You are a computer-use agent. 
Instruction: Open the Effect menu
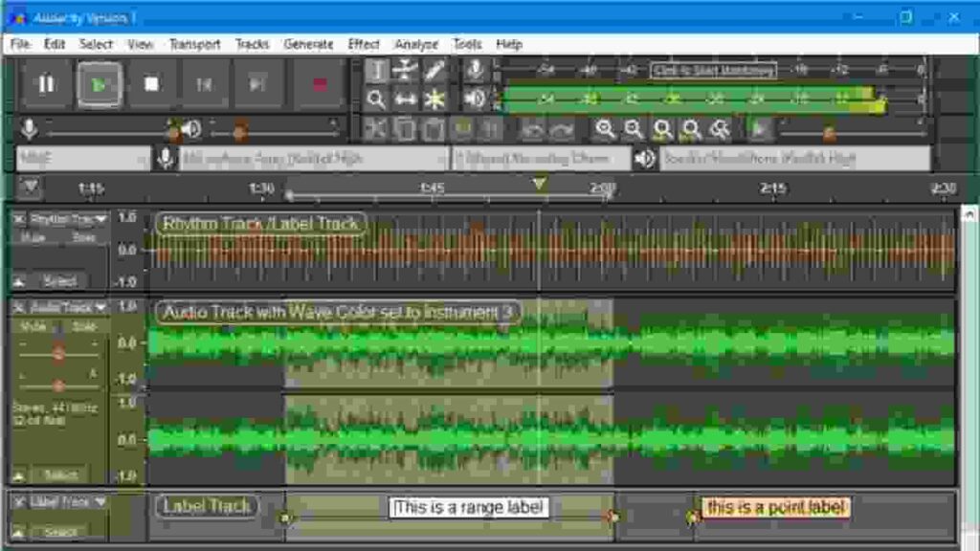[x=364, y=44]
